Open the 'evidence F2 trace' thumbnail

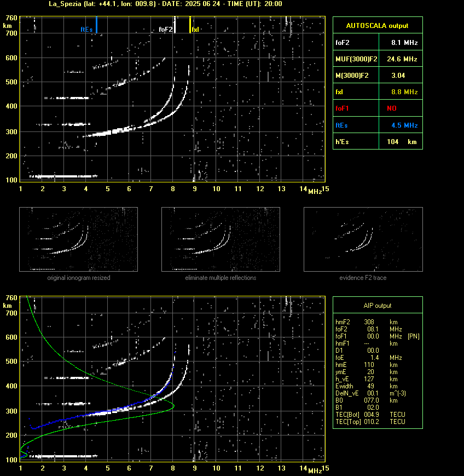click(363, 239)
